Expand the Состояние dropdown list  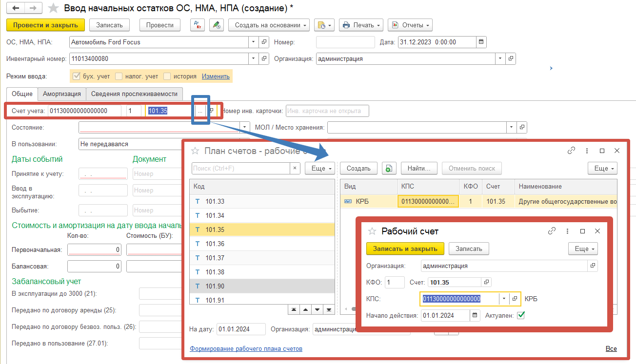tap(245, 128)
